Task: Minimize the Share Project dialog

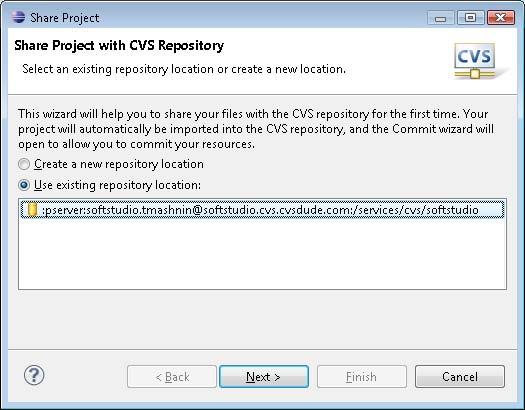Action: click(441, 18)
